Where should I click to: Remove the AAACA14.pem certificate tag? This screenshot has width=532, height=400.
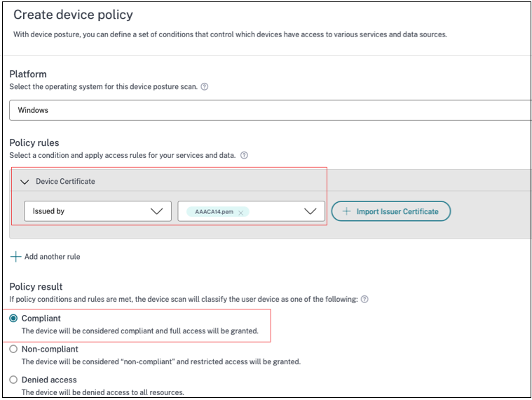coord(240,212)
